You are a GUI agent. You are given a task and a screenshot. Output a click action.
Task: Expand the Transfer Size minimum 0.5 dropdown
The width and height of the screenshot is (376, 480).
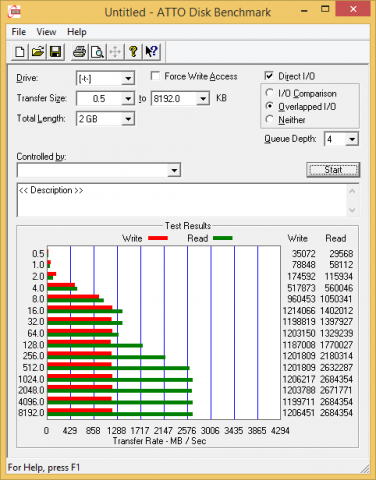[128, 99]
